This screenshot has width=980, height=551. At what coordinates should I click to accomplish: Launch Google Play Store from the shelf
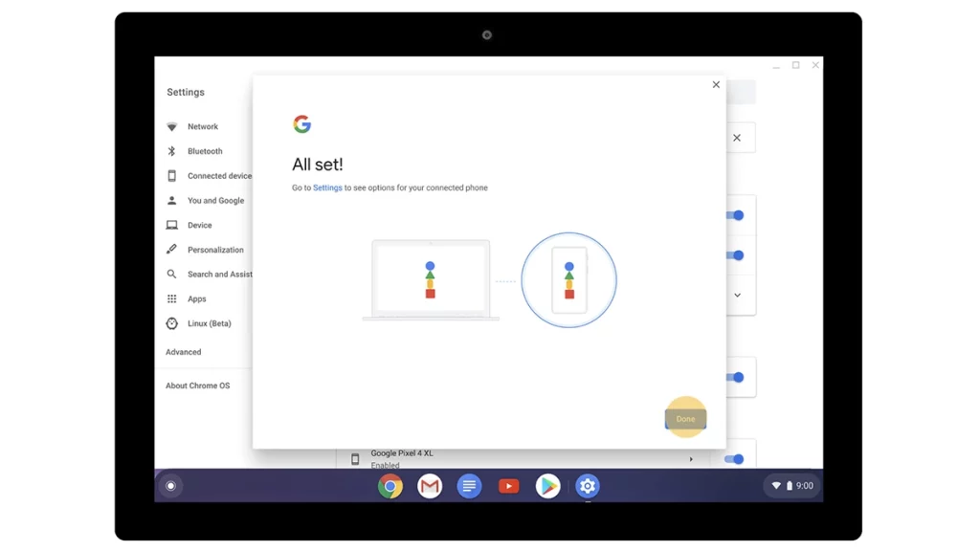(x=548, y=486)
